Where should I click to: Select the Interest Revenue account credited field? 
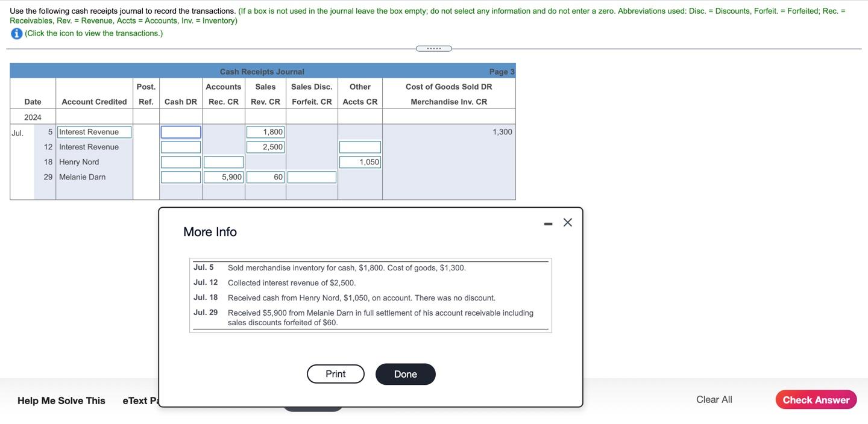pos(93,131)
